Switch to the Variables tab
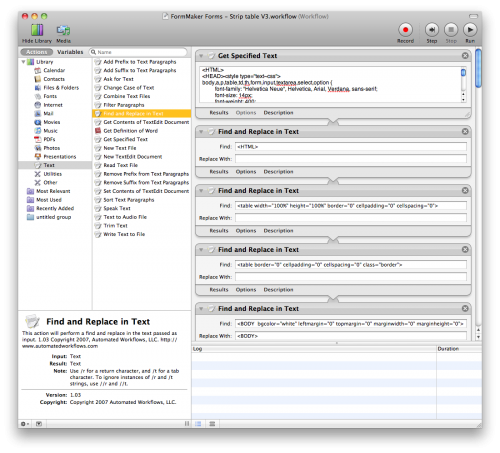The image size is (500, 453). pos(70,52)
